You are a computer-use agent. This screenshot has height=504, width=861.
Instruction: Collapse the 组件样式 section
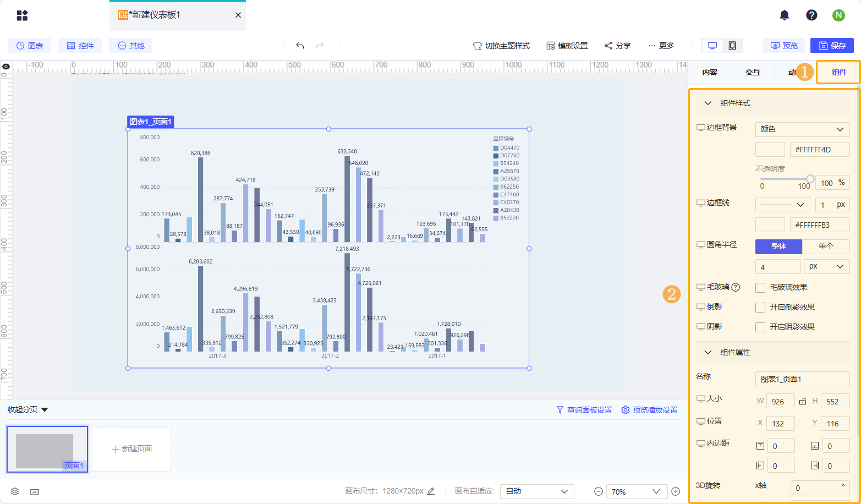[x=709, y=103]
